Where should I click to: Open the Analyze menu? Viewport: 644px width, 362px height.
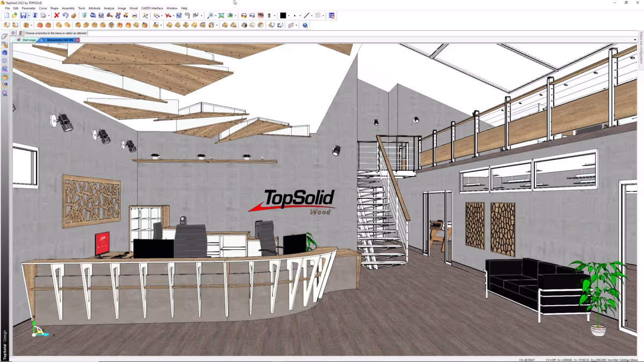point(109,8)
